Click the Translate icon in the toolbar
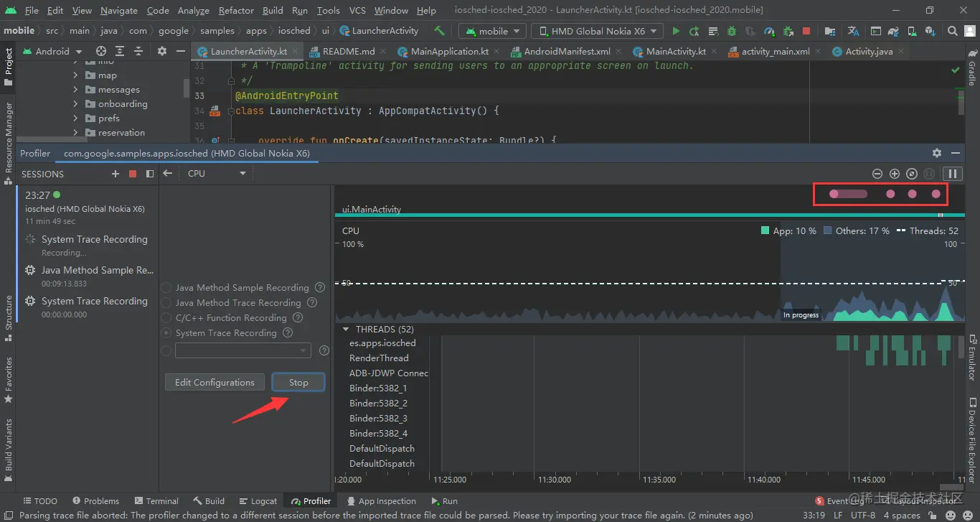The width and height of the screenshot is (980, 522). (853, 31)
